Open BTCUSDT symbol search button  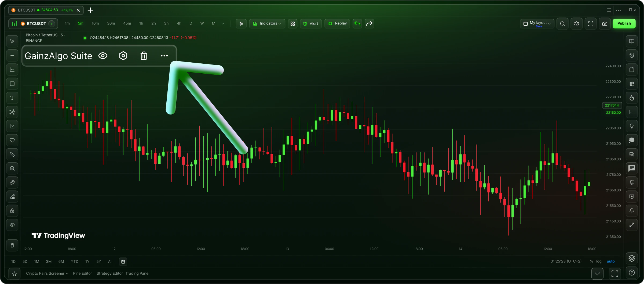coord(33,24)
